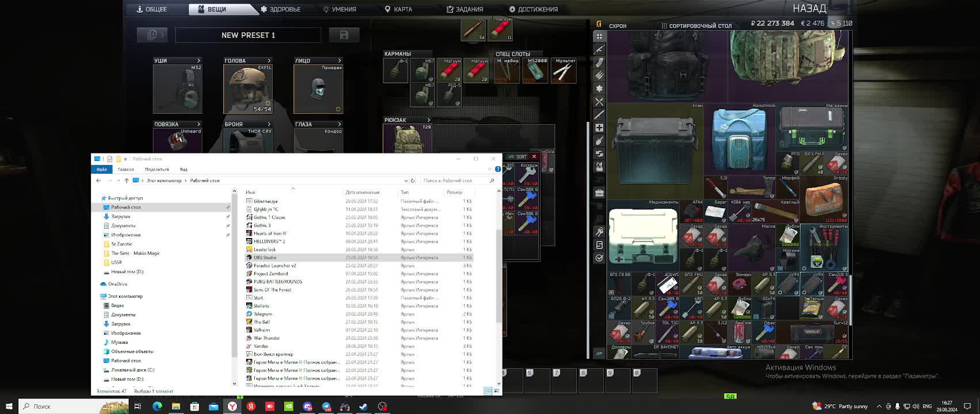
Task: Switch to the ОБЩЕЕ tab
Action: pyautogui.click(x=152, y=9)
